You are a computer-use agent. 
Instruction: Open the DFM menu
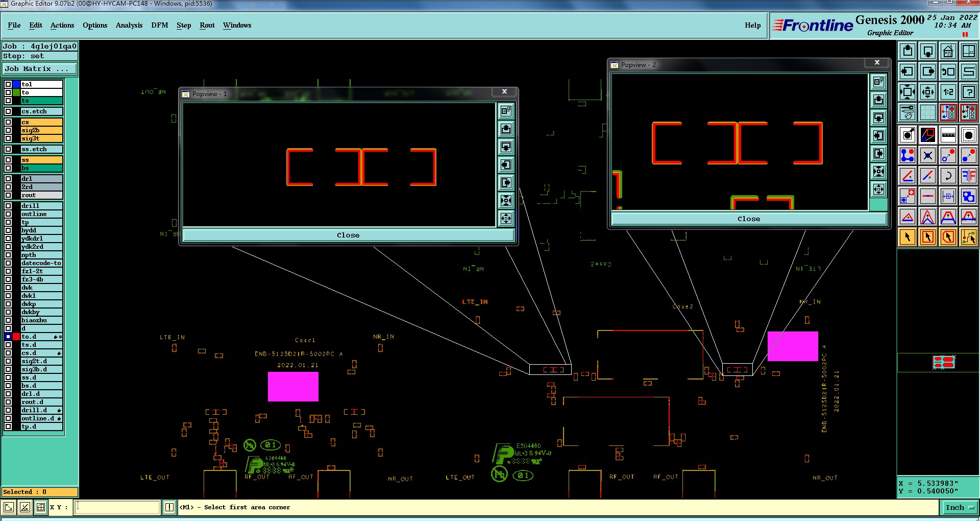tap(160, 25)
